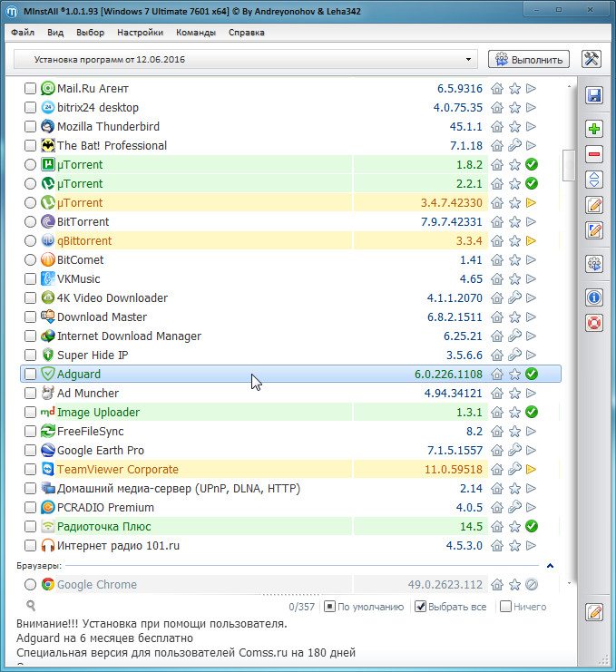616x672 pixels.
Task: Click orange play arrow on qBittorrent row
Action: click(531, 241)
